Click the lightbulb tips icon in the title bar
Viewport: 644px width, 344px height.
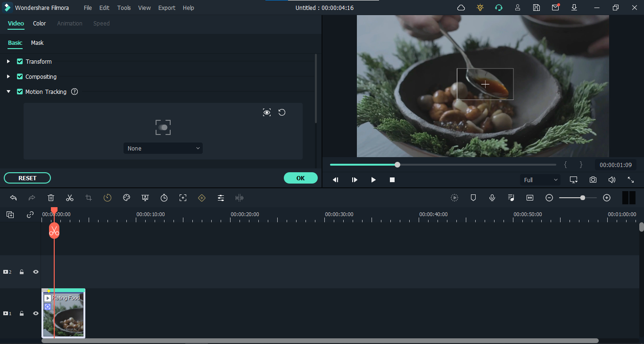(480, 8)
